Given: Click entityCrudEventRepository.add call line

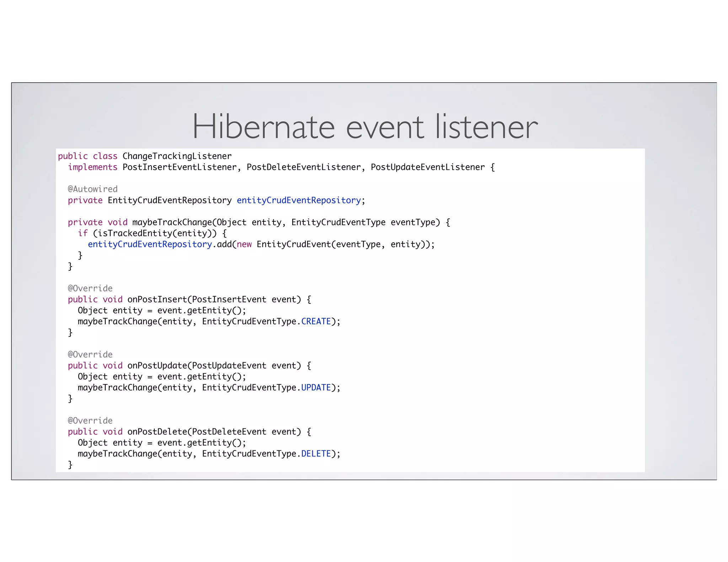Looking at the screenshot, I should pos(261,244).
